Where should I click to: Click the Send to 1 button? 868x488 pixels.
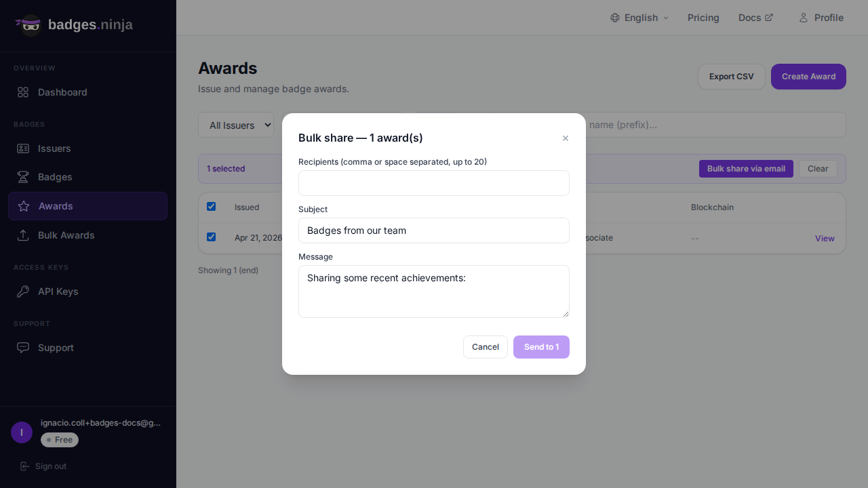[x=541, y=347]
